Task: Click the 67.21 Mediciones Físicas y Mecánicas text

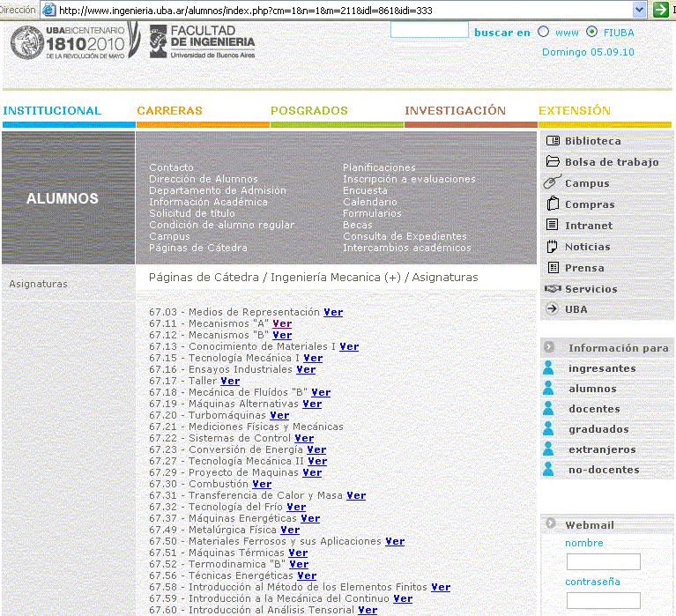Action: pyautogui.click(x=246, y=427)
